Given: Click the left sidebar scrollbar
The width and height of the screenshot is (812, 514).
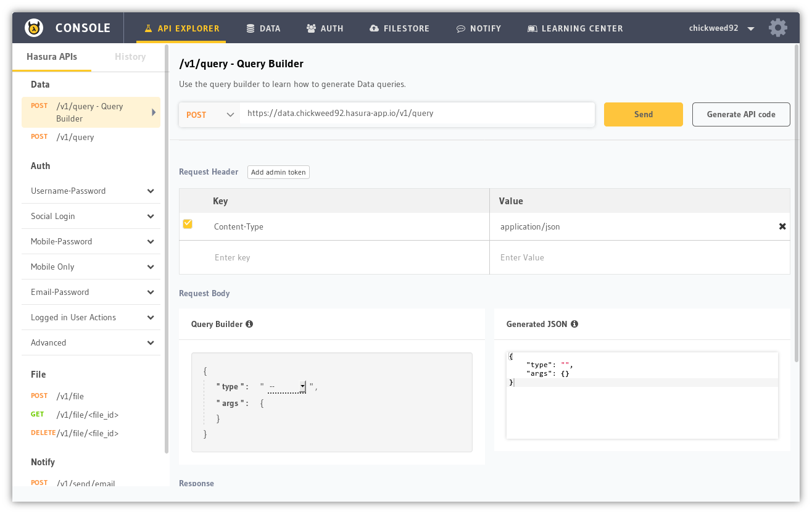Looking at the screenshot, I should tap(166, 249).
